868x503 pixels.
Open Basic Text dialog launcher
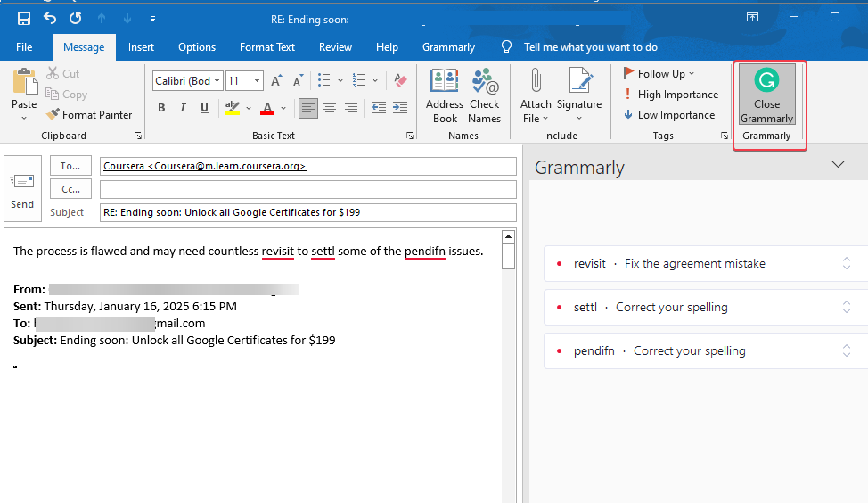pyautogui.click(x=410, y=136)
